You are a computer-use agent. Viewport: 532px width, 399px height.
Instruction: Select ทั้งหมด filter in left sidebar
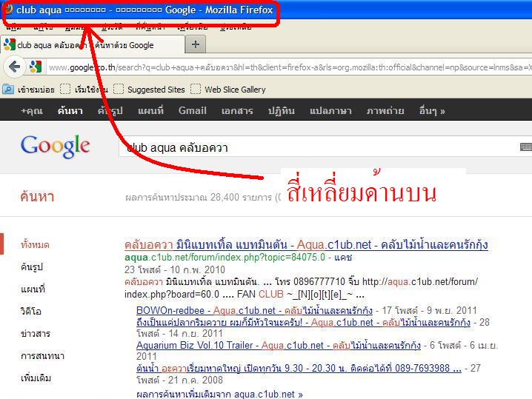click(x=35, y=244)
